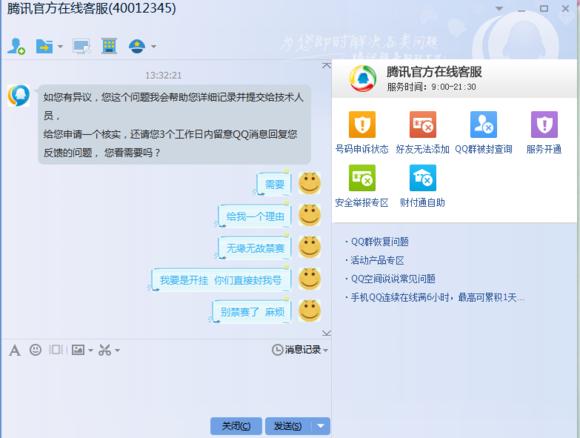Click the 我要是开挂 你们直接封我号 bubble
The image size is (580, 438).
[221, 280]
